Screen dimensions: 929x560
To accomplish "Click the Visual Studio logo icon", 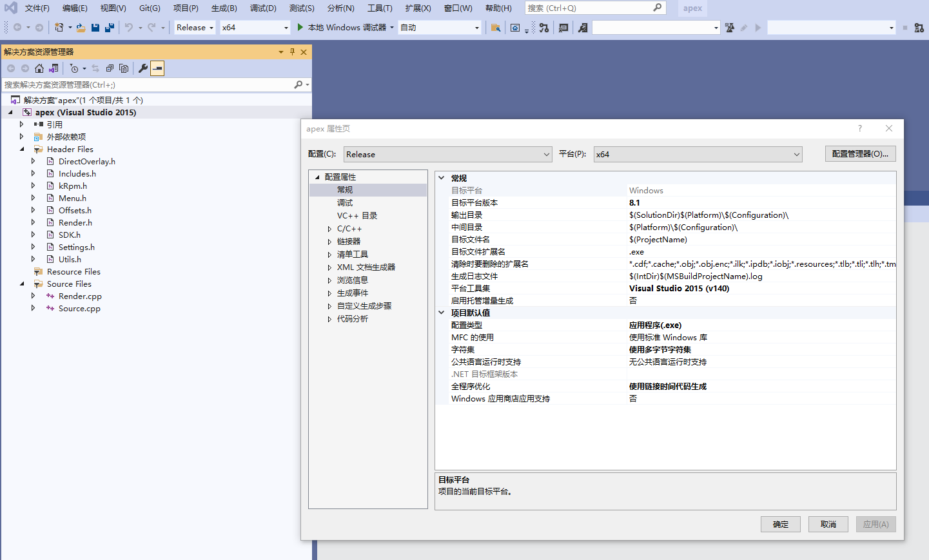I will click(x=11, y=8).
